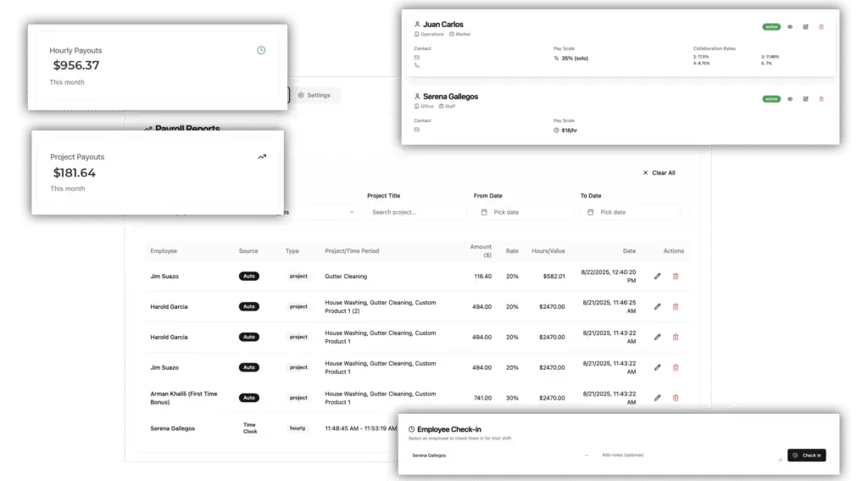This screenshot has height=481, width=868.
Task: Open the From Date picker
Action: 521,212
